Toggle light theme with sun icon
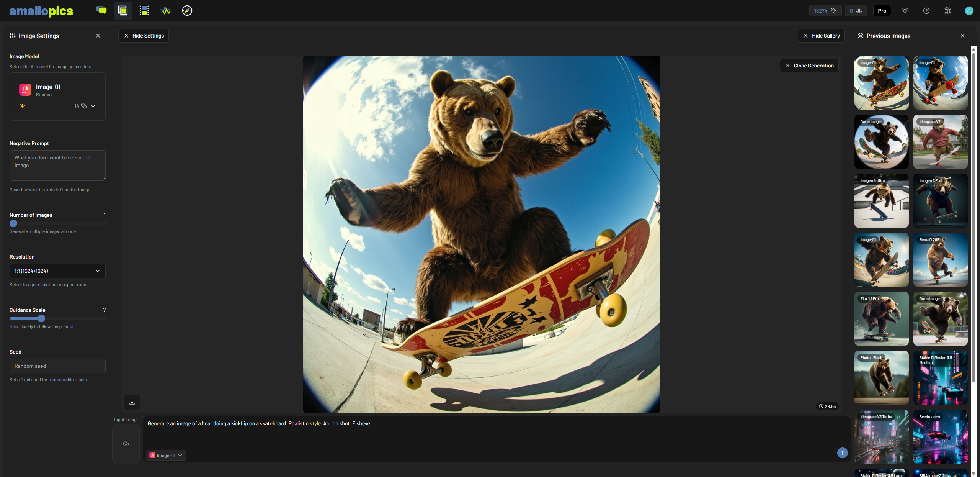Screen dimensions: 980x477 point(905,11)
